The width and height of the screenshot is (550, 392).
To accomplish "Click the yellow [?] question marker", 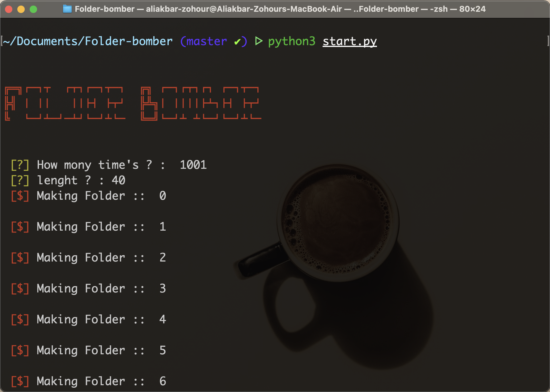I will click(x=20, y=165).
